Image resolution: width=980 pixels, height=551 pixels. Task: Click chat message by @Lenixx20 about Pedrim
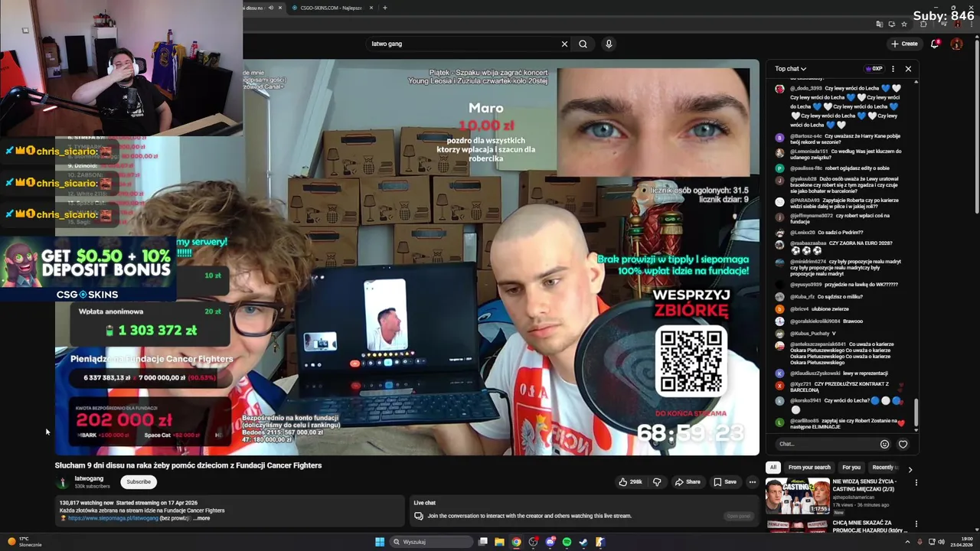826,233
